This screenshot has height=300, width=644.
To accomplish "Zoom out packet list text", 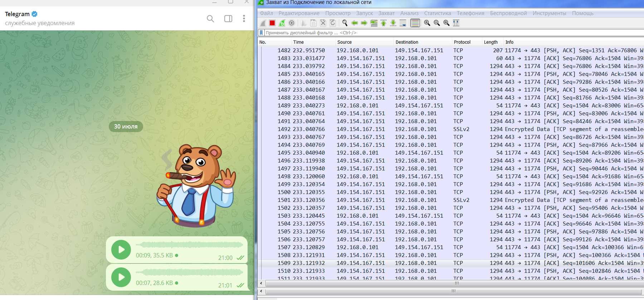I will pos(437,23).
